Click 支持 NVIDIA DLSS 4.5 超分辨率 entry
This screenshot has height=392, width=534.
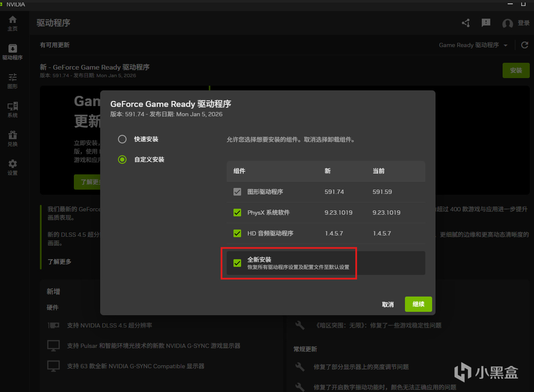pos(110,325)
